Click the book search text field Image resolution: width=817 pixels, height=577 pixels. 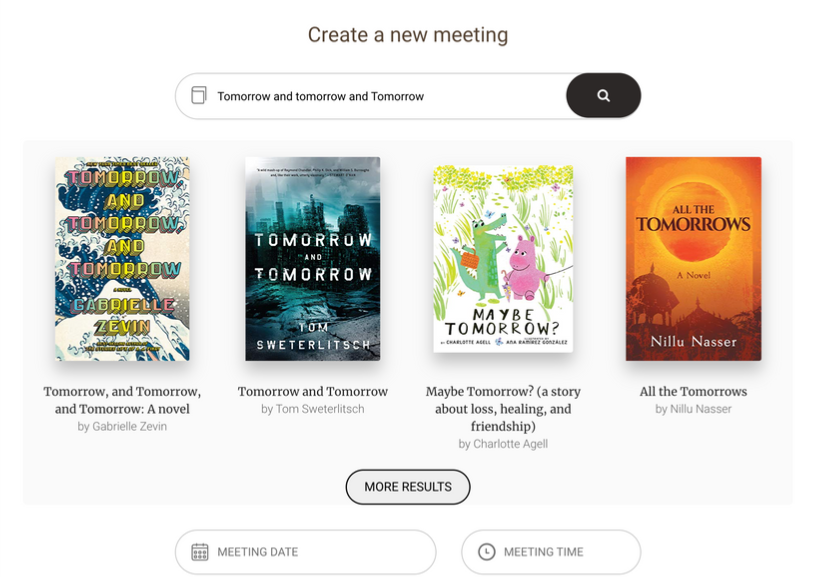click(385, 96)
